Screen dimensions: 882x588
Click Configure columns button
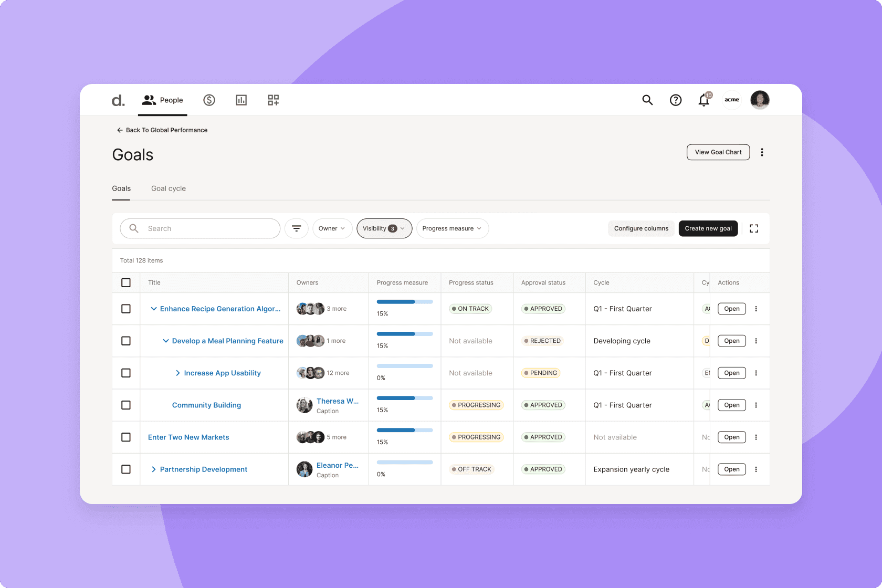(641, 228)
